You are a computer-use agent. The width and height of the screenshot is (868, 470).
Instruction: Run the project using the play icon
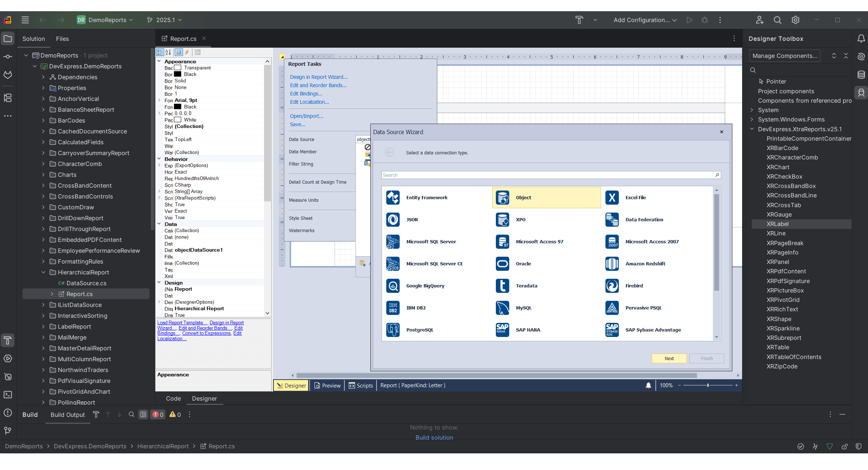click(689, 20)
